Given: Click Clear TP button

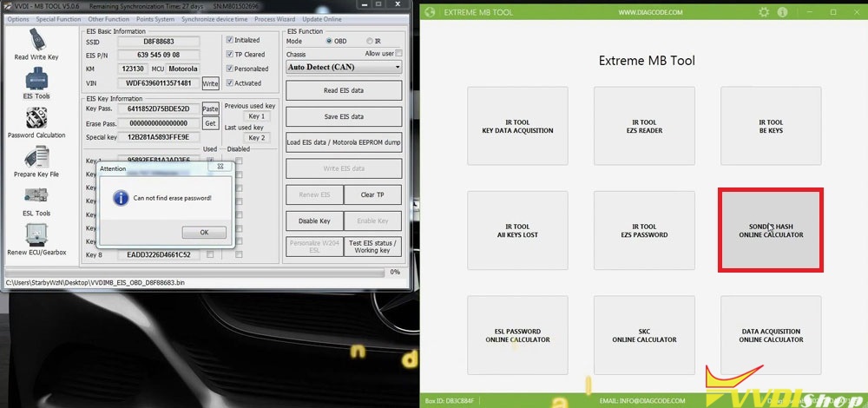Looking at the screenshot, I should tap(372, 194).
